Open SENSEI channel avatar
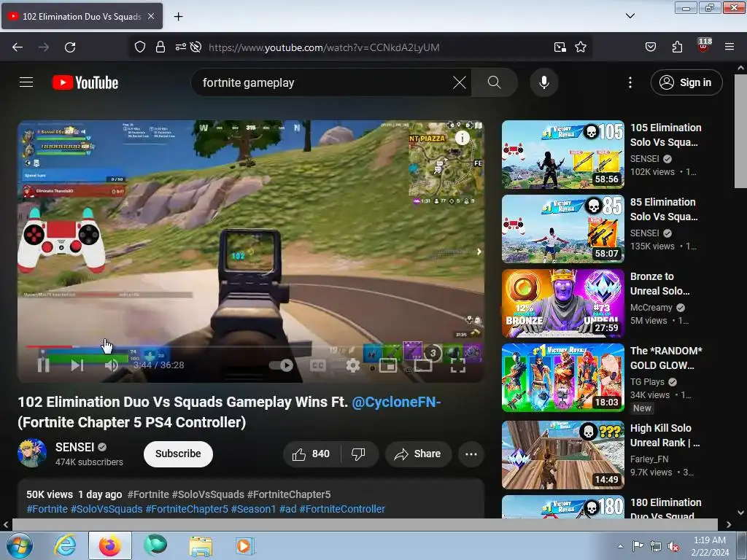 pos(32,453)
